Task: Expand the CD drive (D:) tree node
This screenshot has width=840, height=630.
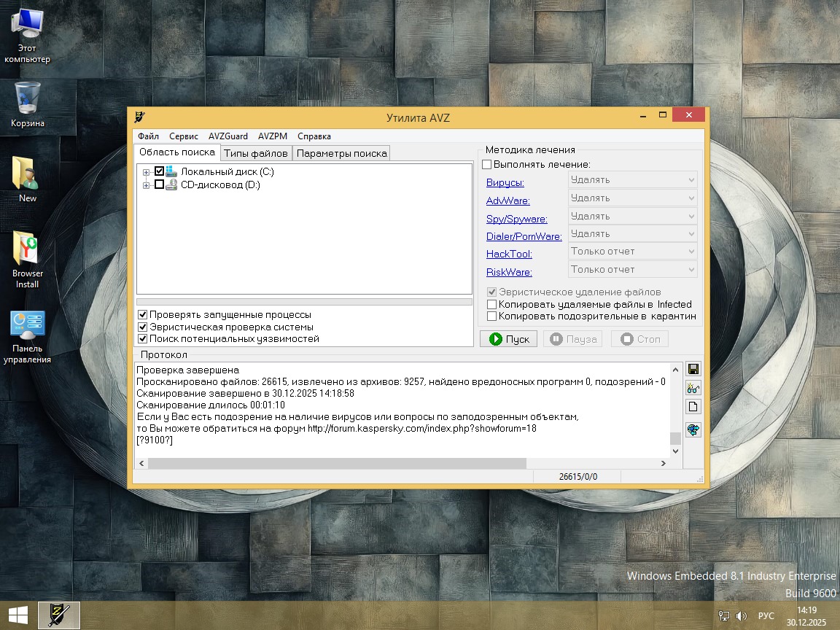Action: 147,185
